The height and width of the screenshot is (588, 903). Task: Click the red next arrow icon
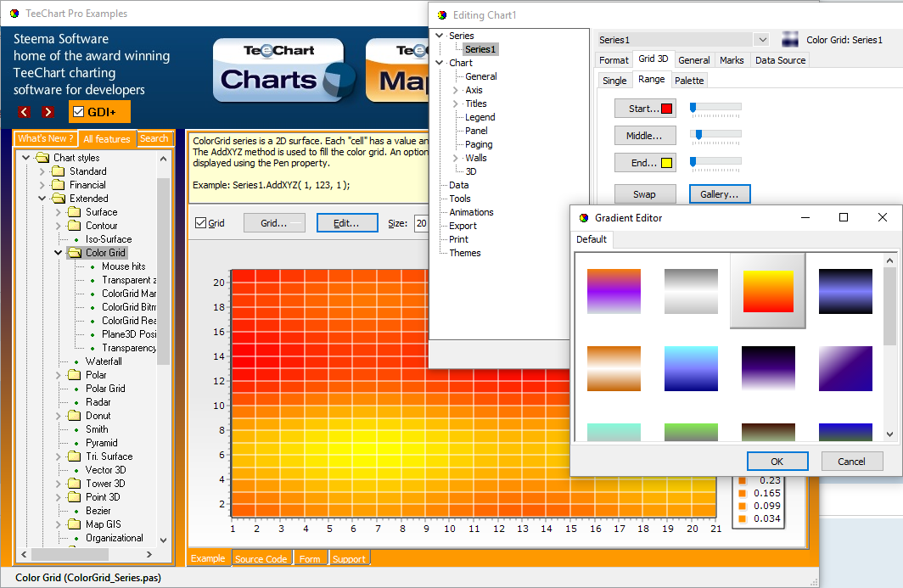pyautogui.click(x=48, y=112)
